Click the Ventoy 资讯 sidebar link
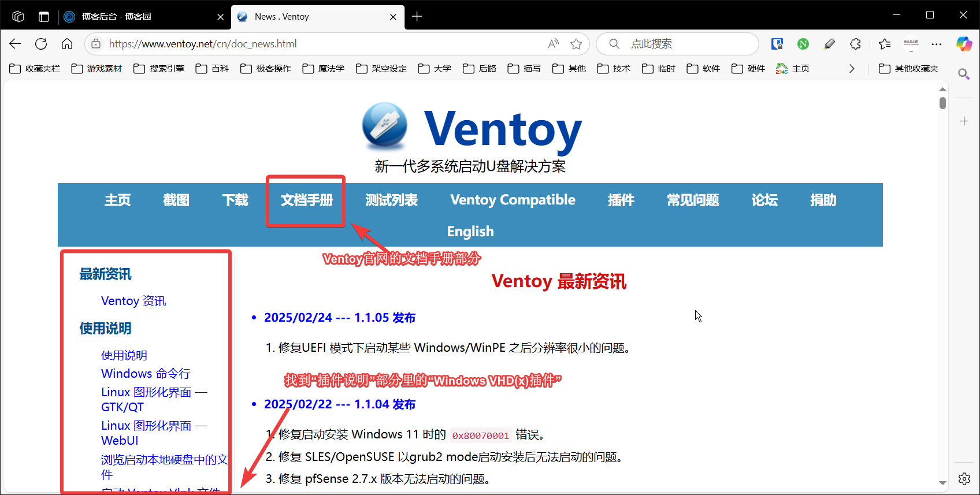Viewport: 980px width, 495px height. coord(133,301)
